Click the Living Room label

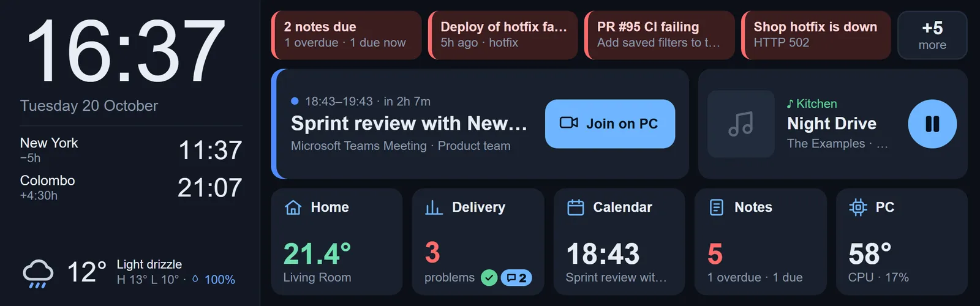(x=317, y=277)
